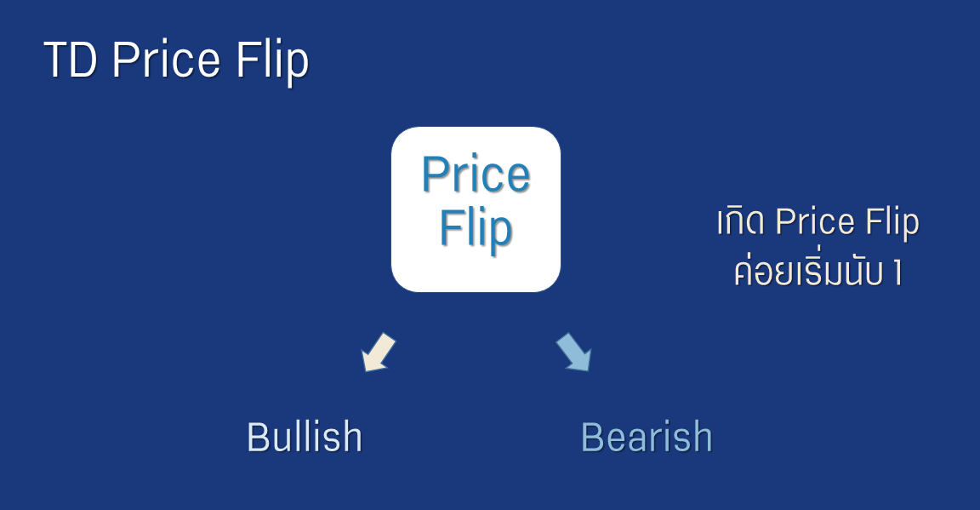This screenshot has width=980, height=510.
Task: Click the word Price inside the white box
Action: click(476, 174)
